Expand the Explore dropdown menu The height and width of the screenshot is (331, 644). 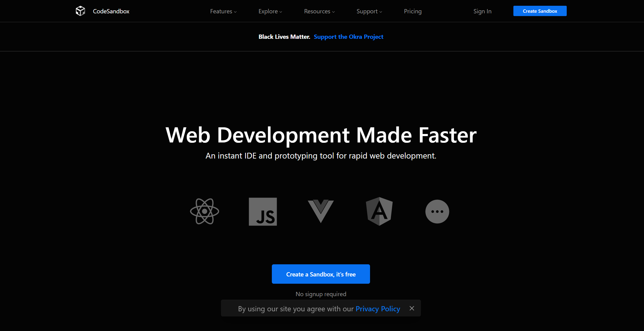click(270, 11)
